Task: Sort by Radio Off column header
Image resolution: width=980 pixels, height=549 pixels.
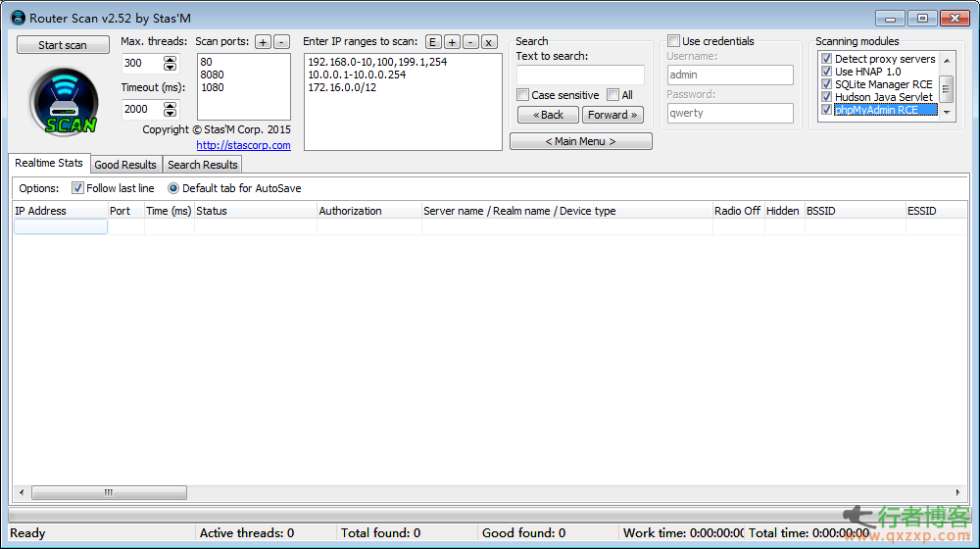Action: [x=738, y=211]
